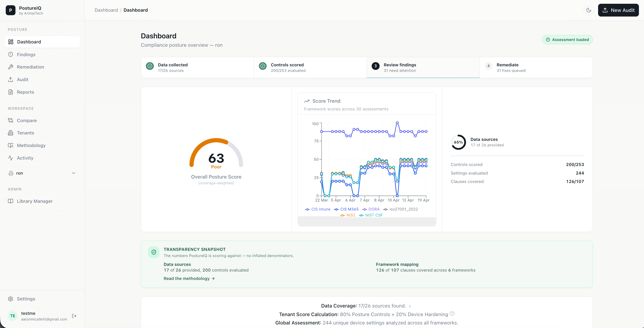Click the Reports document icon
This screenshot has width=644, height=328.
(x=11, y=92)
